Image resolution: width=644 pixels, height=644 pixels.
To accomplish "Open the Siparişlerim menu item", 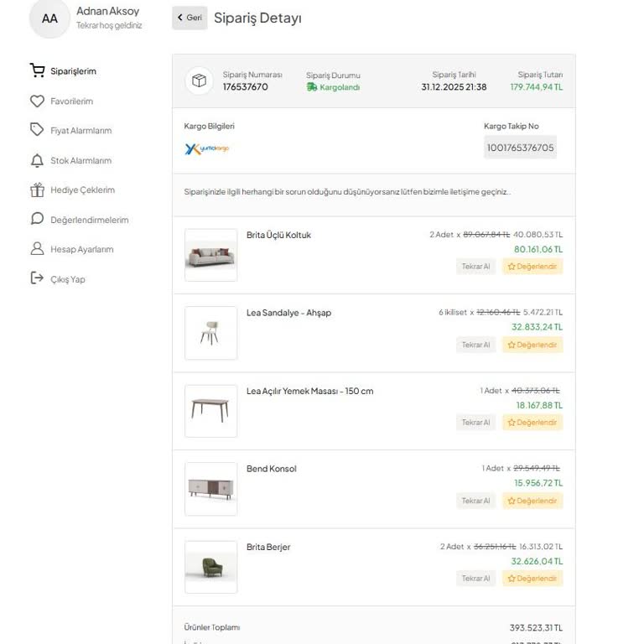I will coord(74,71).
